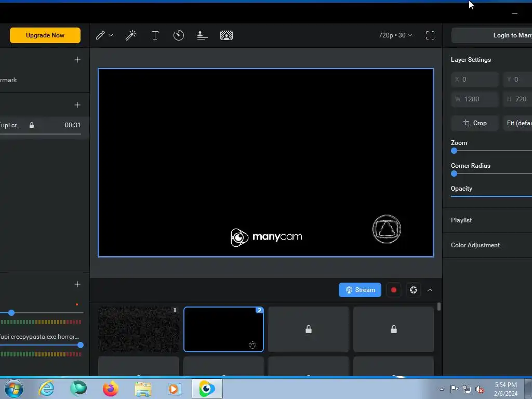Open the Effects magic wand tool
The image size is (532, 399).
click(x=131, y=35)
